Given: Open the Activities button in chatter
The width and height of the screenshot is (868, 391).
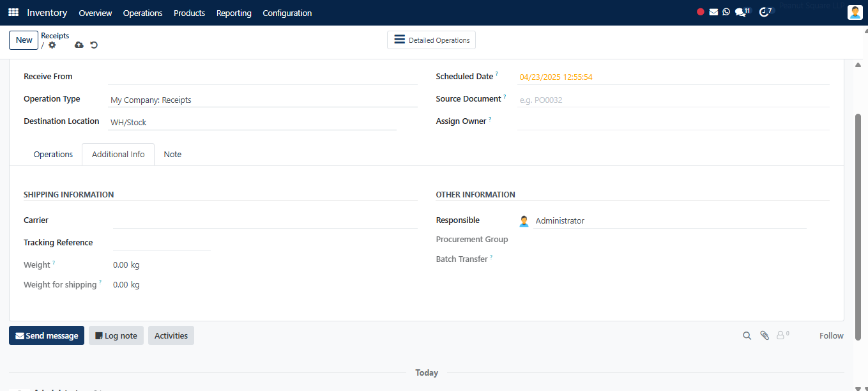Looking at the screenshot, I should [x=171, y=335].
